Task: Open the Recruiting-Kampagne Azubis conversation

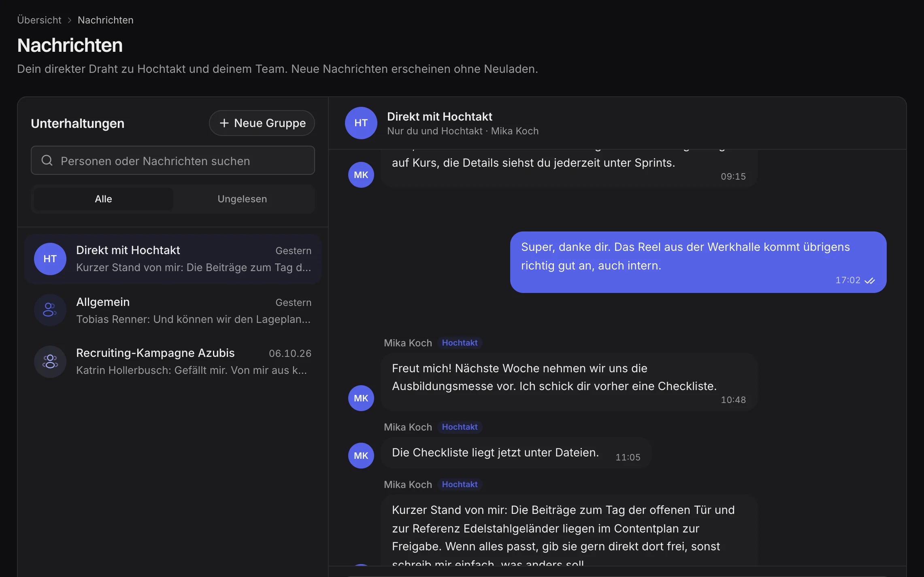Action: (x=173, y=361)
